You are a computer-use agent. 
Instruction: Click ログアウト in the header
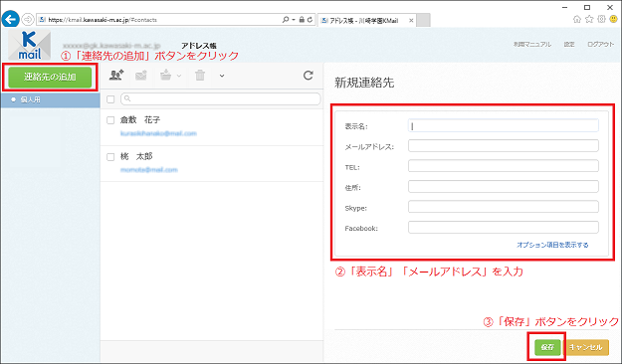600,45
